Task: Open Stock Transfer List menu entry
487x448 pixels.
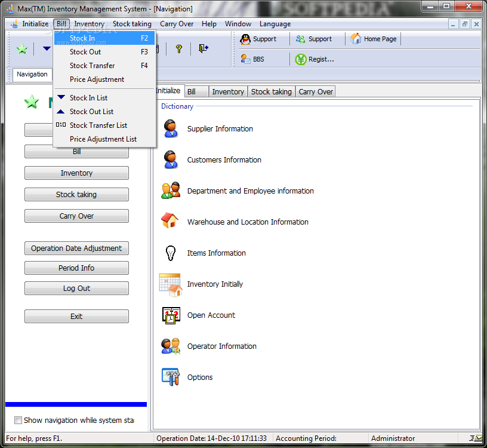Action: 104,125
